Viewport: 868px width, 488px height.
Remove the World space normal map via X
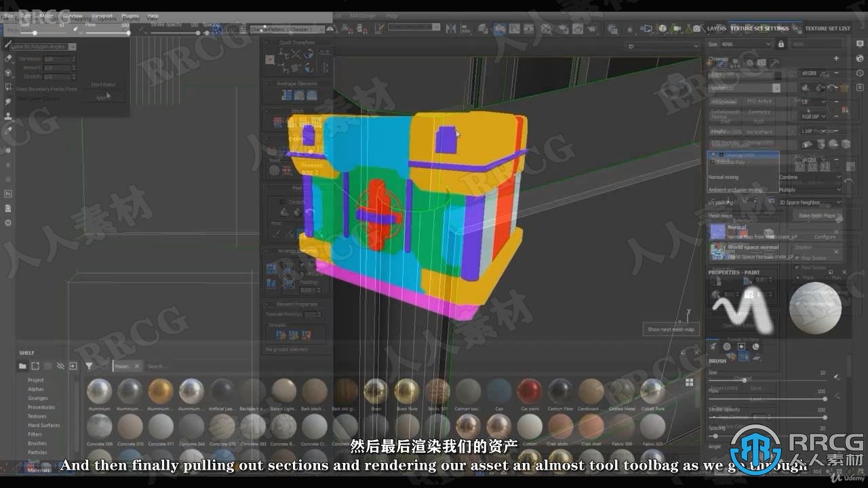pos(836,251)
